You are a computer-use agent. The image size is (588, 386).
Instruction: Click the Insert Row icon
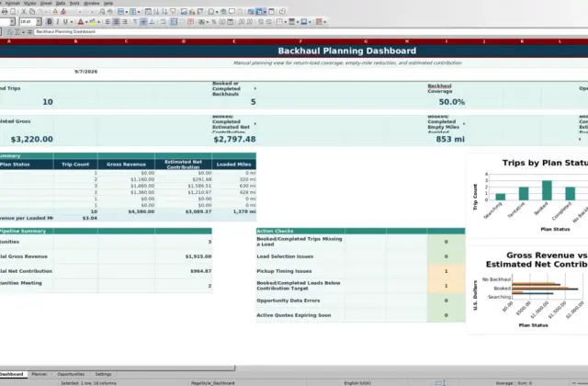pos(120,12)
